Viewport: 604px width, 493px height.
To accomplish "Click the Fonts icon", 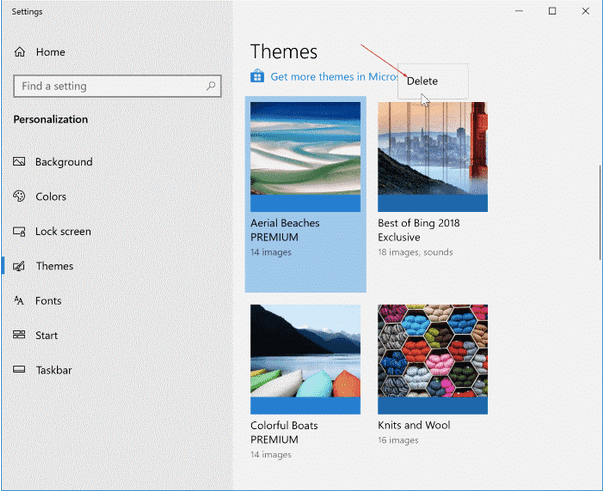I will (19, 300).
